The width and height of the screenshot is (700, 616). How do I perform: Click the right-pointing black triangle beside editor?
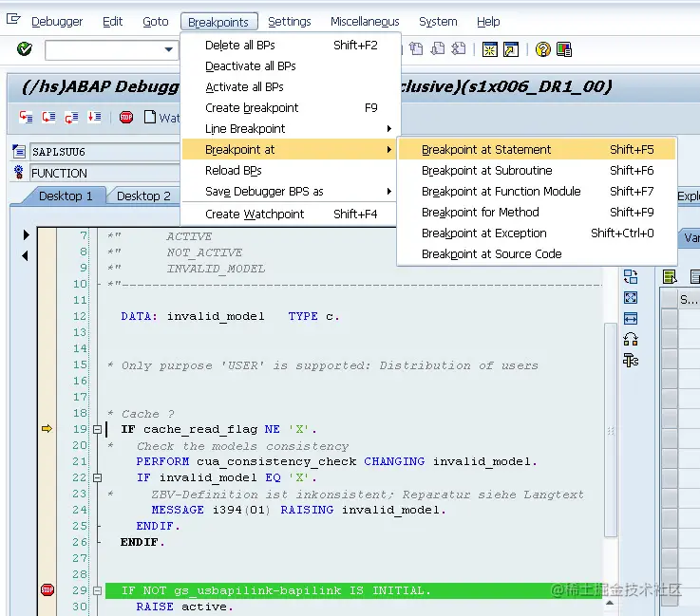click(26, 235)
